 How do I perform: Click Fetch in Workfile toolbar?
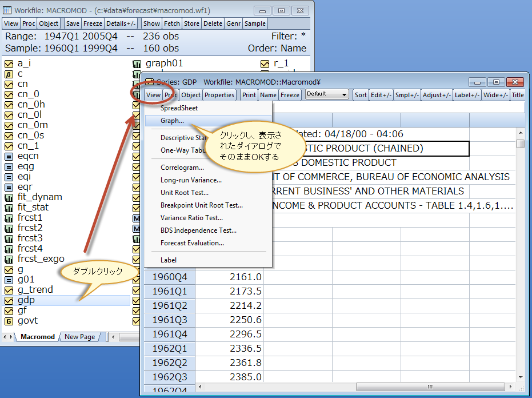(x=172, y=23)
